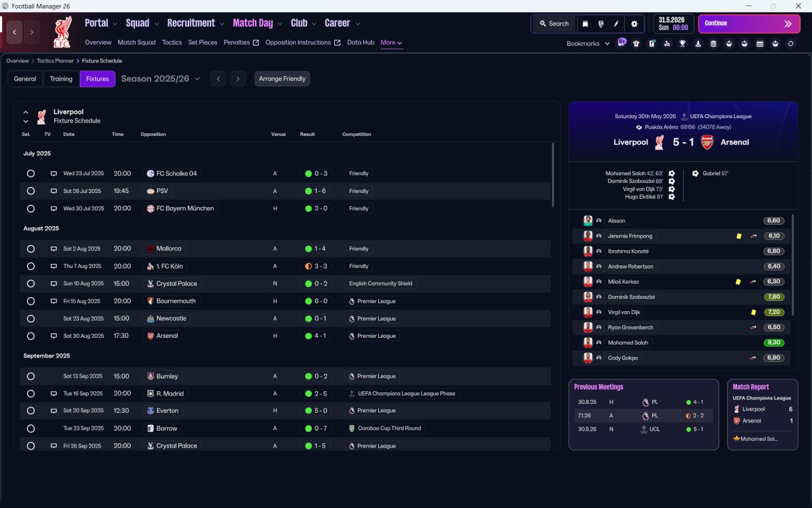The image size is (812, 508).
Task: Go to the previous season arrow
Action: tap(218, 79)
